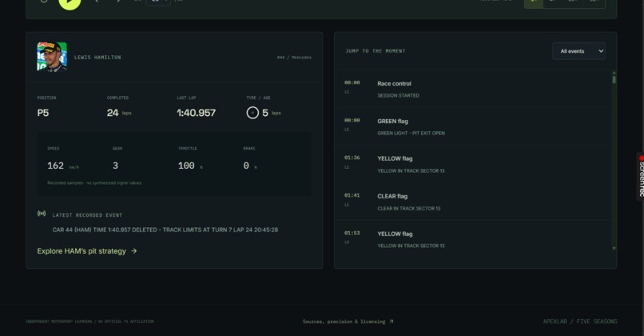Screen dimensions: 644x336
Task: Click the 1:40.957 last lap time
Action: (x=197, y=113)
